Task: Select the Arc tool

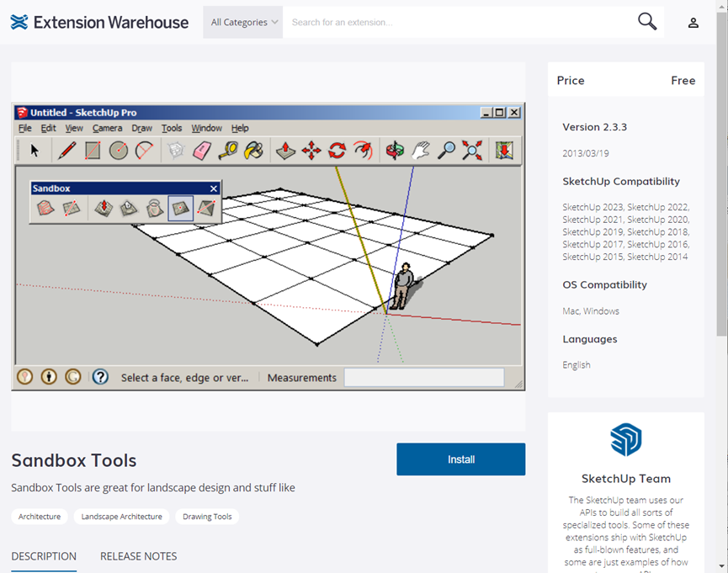Action: (145, 151)
